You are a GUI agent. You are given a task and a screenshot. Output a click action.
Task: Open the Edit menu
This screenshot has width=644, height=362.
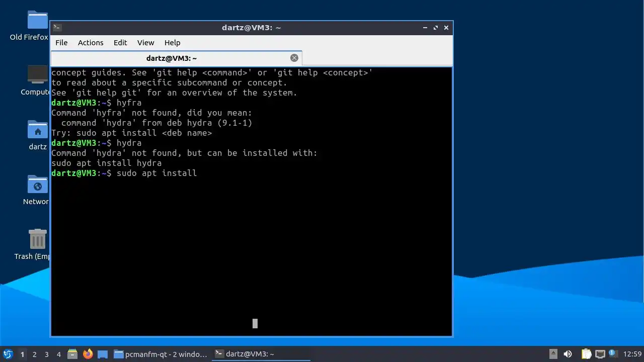[120, 43]
